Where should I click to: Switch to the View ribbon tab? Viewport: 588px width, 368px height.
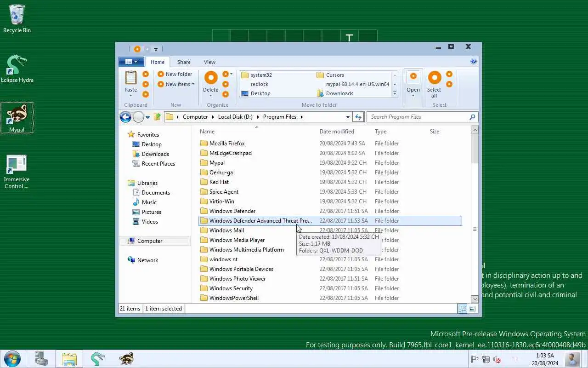pyautogui.click(x=209, y=62)
